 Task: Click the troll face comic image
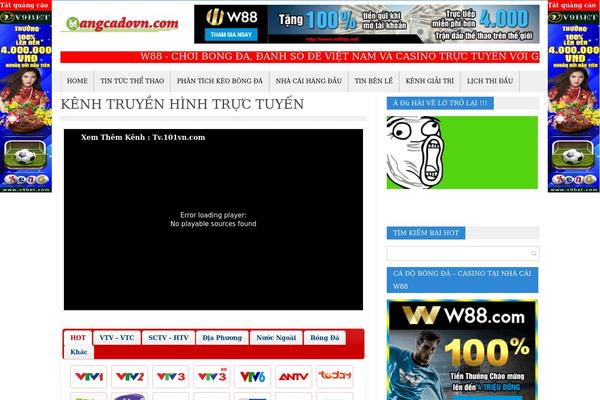(x=462, y=152)
